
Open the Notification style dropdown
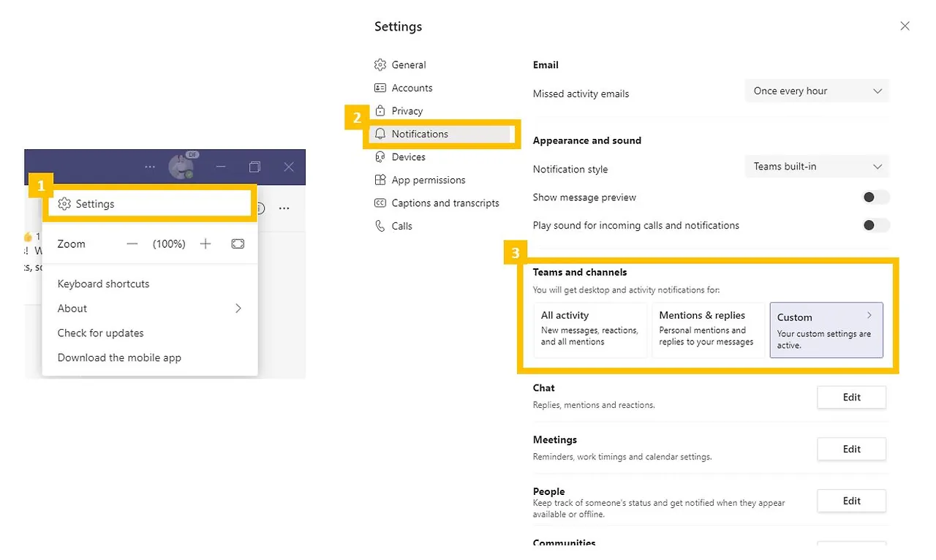[x=817, y=167]
